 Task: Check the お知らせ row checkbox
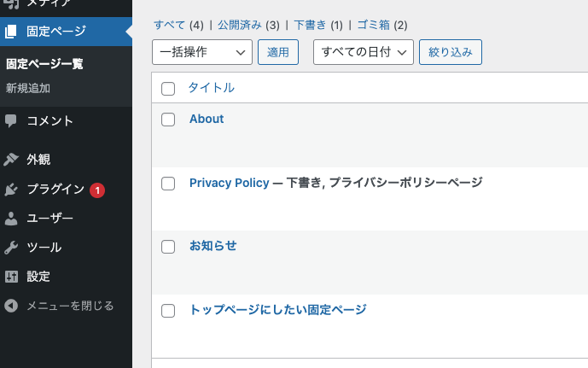click(x=168, y=247)
